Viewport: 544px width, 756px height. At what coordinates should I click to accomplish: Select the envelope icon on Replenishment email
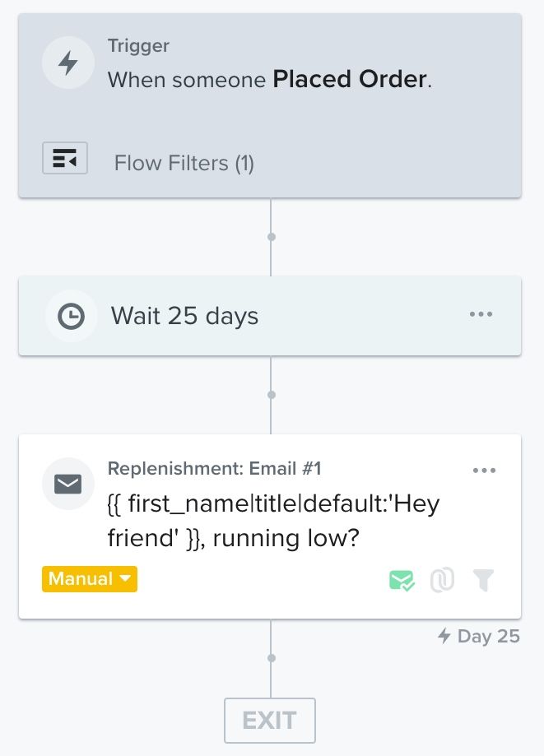[x=68, y=484]
